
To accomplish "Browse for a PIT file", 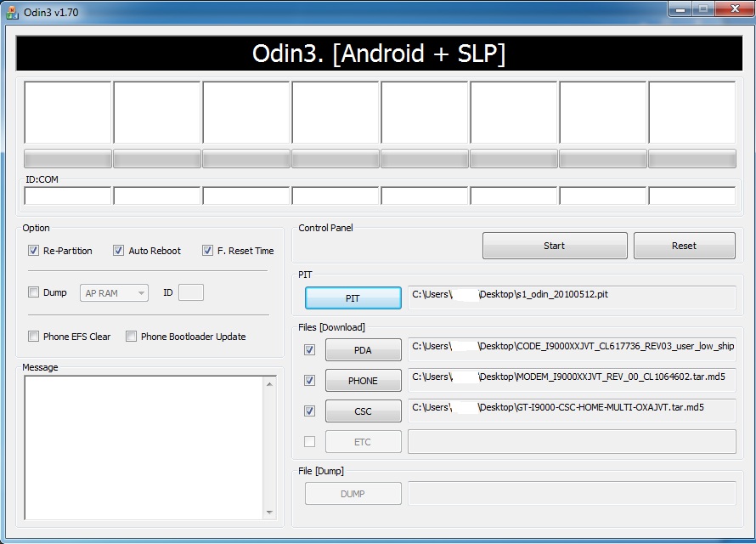I will [x=353, y=298].
